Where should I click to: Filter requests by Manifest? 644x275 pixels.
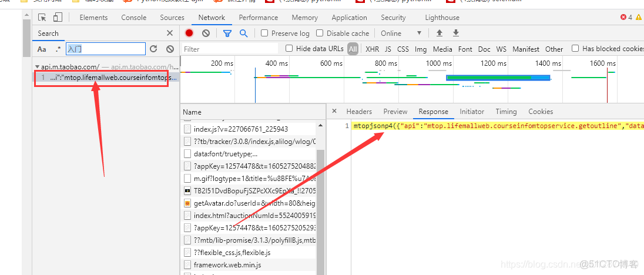(526, 49)
